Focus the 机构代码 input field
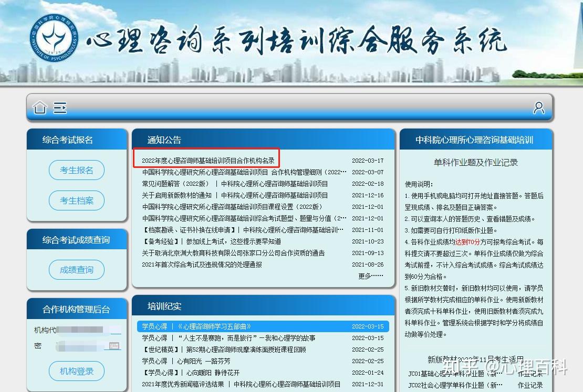This screenshot has height=392, width=583. coord(88,330)
